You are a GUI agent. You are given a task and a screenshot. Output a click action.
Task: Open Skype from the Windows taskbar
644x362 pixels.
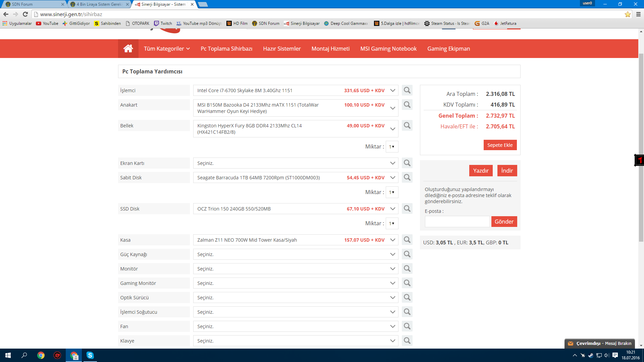pyautogui.click(x=90, y=355)
